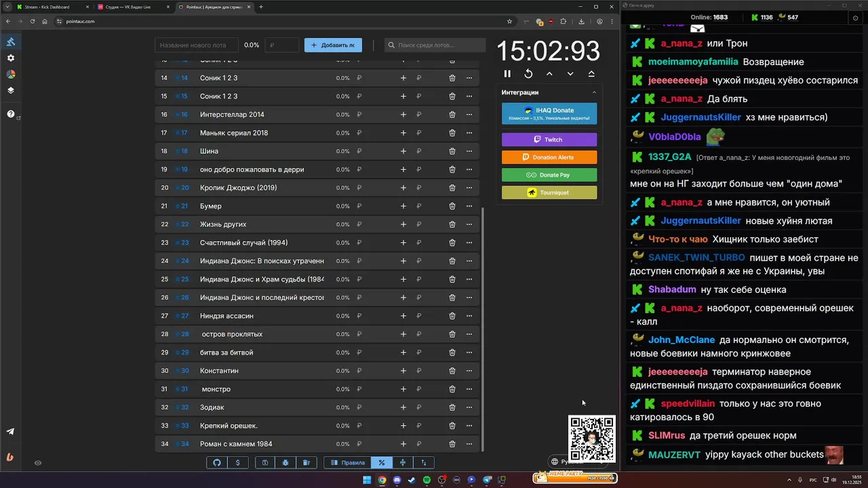The image size is (868, 488).
Task: Open the auction gavel page in sidebar
Action: point(11,41)
